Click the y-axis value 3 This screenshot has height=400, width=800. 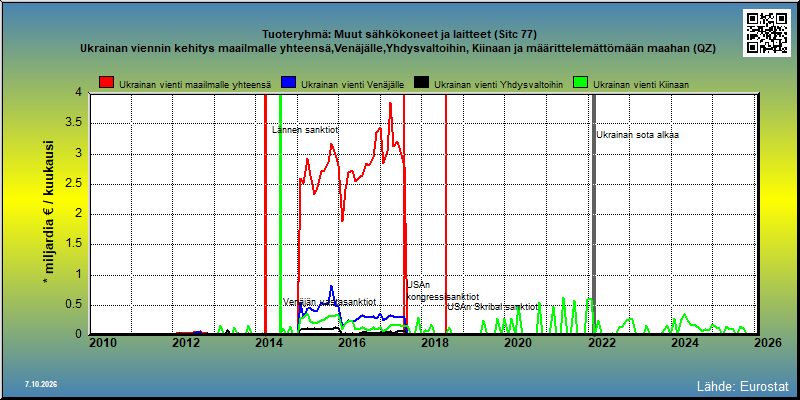tap(78, 154)
